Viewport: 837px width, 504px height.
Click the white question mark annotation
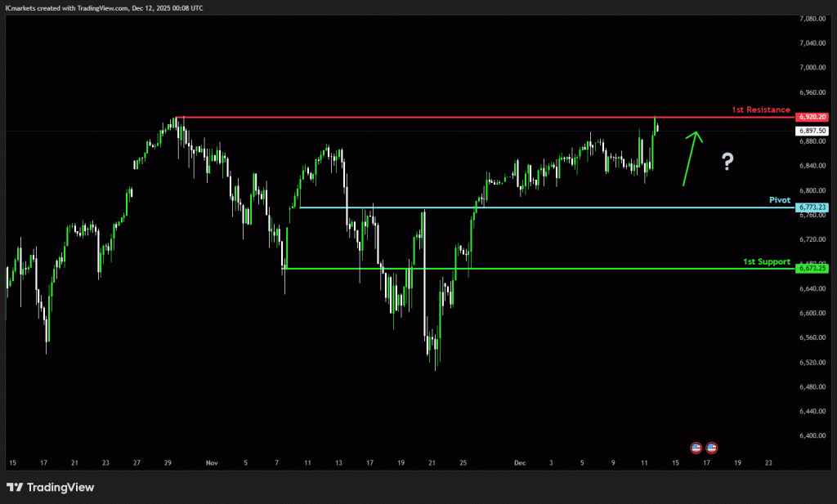[727, 162]
